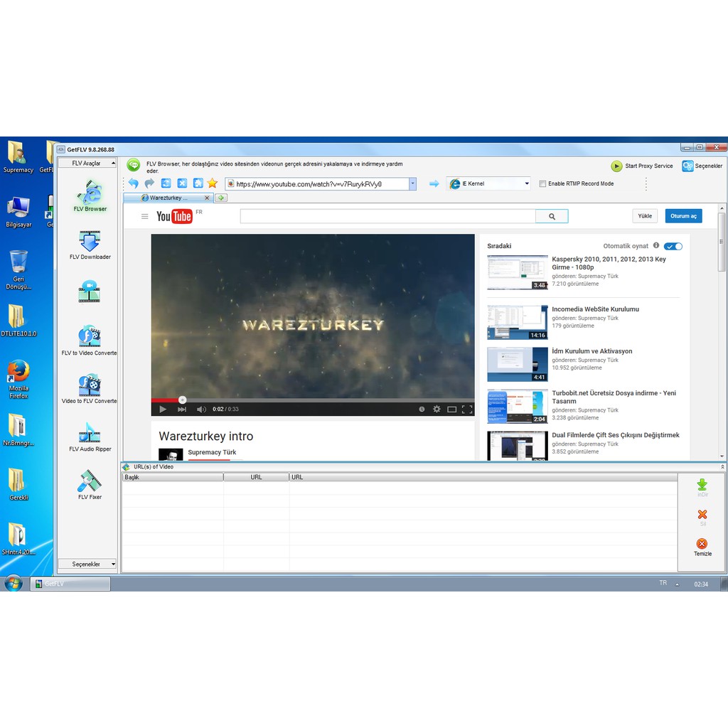This screenshot has width=728, height=728.
Task: Switch the video to theater mode
Action: coord(451,409)
